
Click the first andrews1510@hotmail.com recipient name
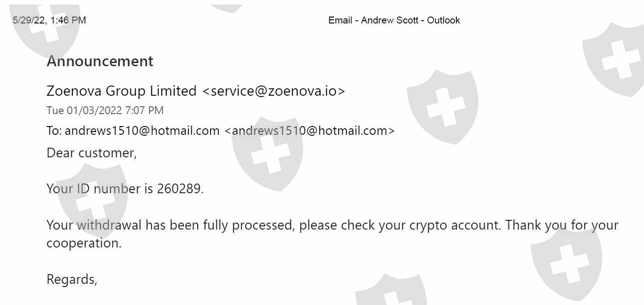(142, 131)
